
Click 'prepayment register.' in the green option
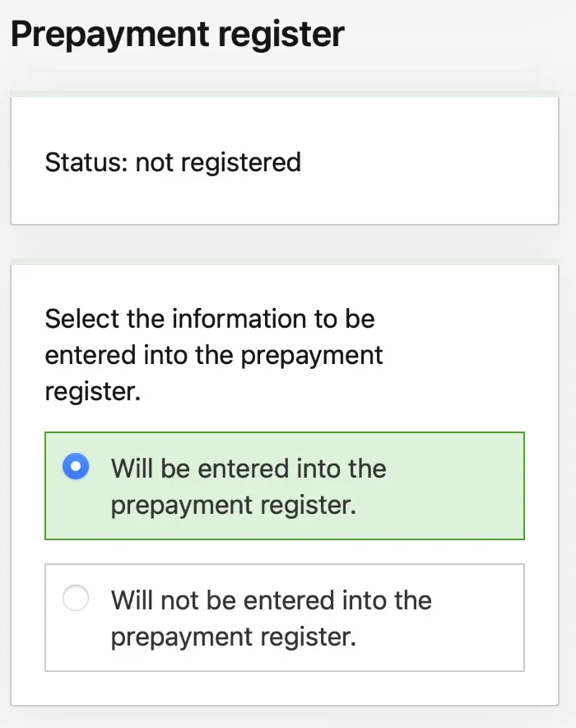coord(233,505)
